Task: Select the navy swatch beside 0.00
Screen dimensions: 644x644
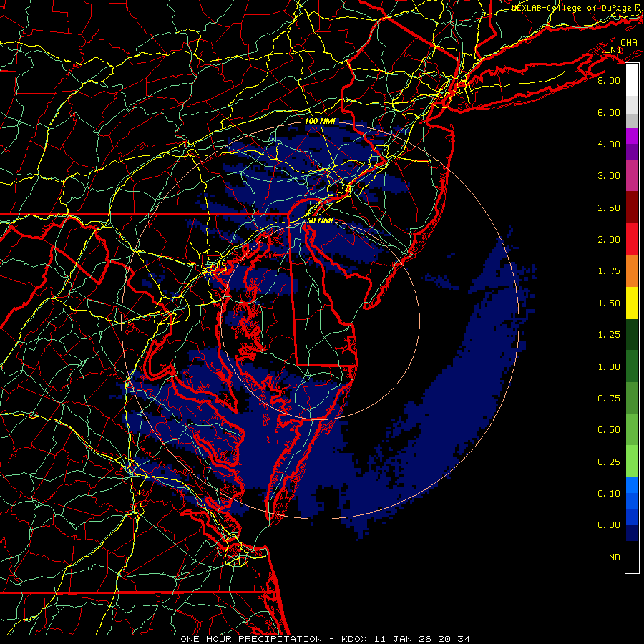Action: point(632,532)
